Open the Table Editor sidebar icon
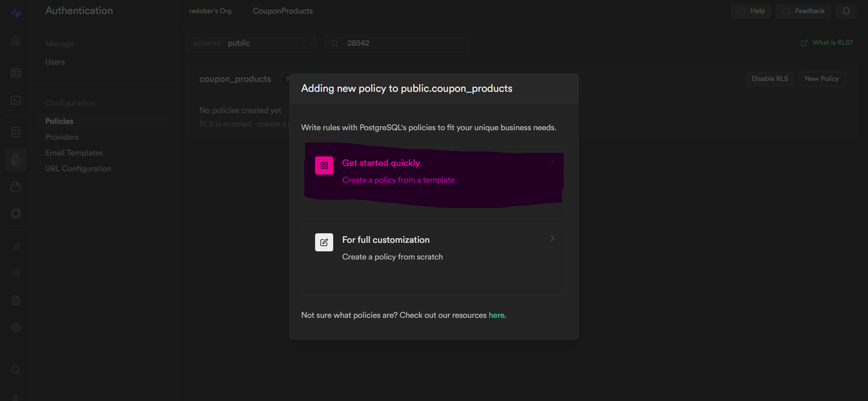 (16, 73)
